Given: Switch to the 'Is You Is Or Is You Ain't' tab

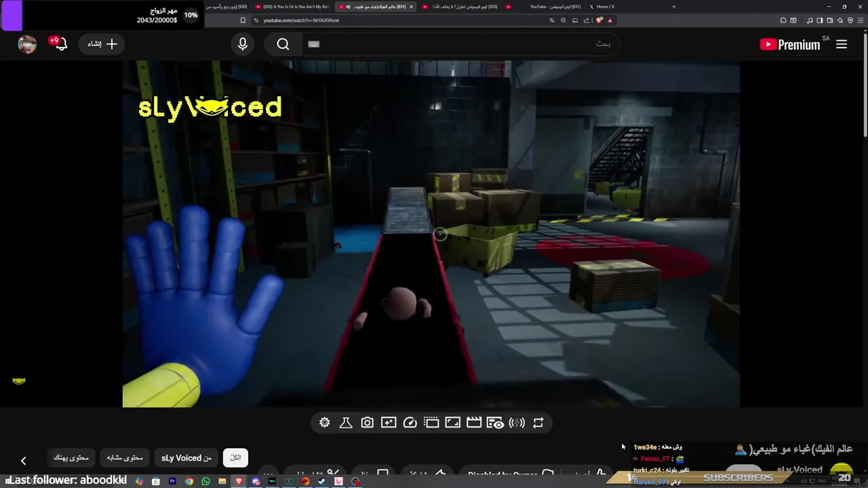Looking at the screenshot, I should click(x=292, y=7).
